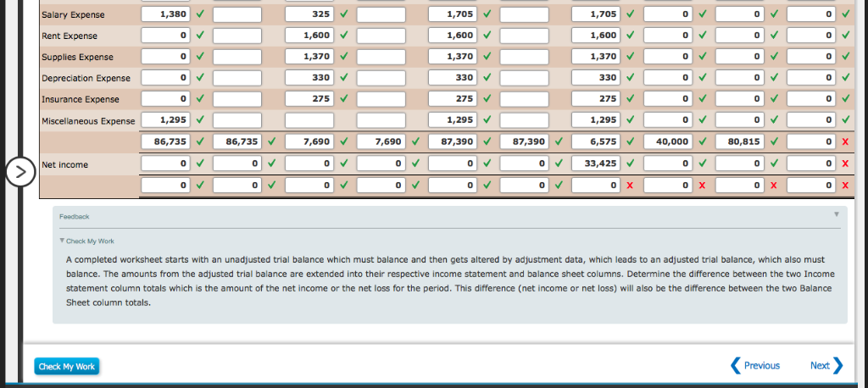This screenshot has height=388, width=868.
Task: Select the empty field after Salary Expense 1,380
Action: pos(237,14)
